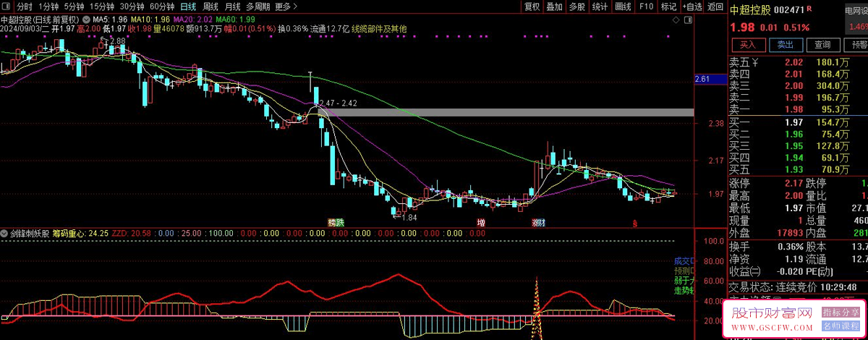Click the 中超控股 stock name header
Screen dimensions: 868x340
(x=749, y=10)
